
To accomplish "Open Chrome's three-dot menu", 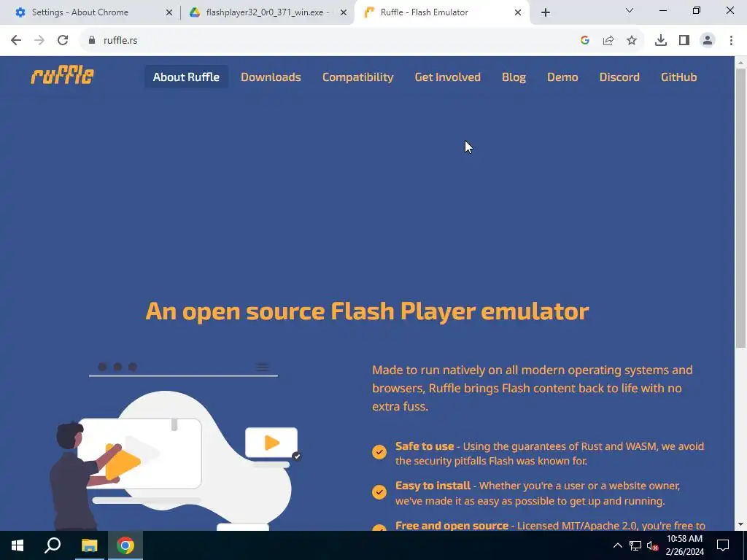I will 731,41.
